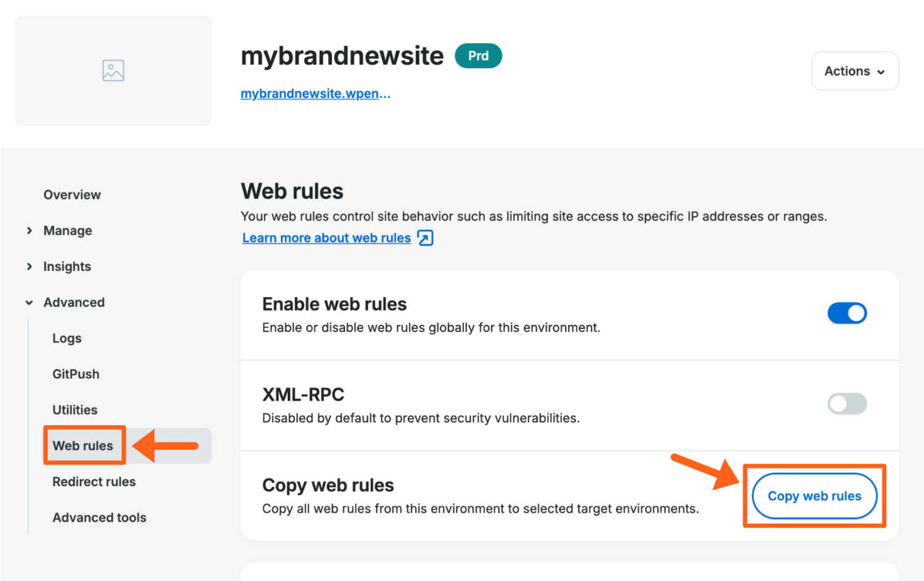This screenshot has height=581, width=924.
Task: Click the chevron on the Actions button
Action: pos(881,71)
